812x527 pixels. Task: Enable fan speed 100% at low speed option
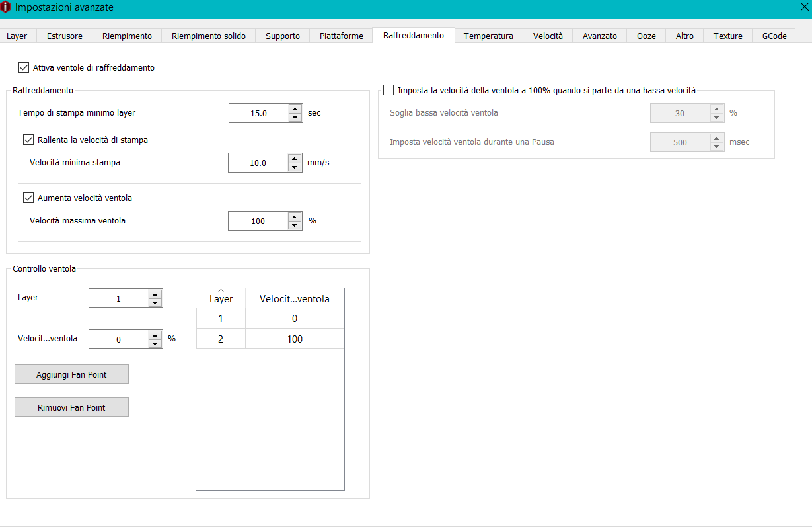point(388,90)
